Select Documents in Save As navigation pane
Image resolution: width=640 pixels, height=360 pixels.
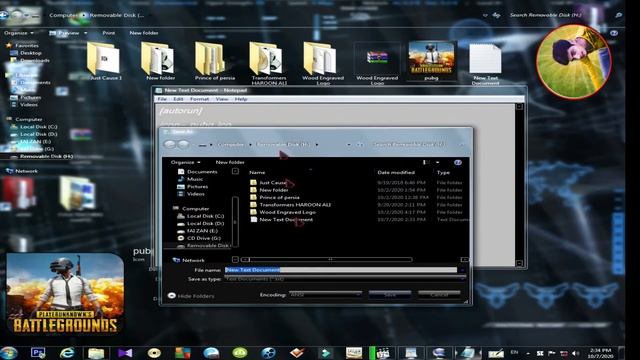point(198,172)
